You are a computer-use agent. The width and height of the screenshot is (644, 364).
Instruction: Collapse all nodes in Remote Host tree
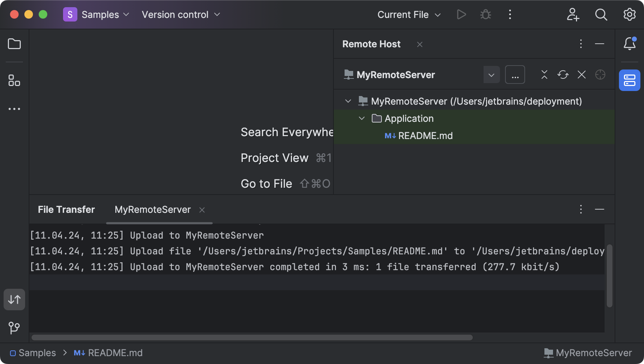coord(544,75)
